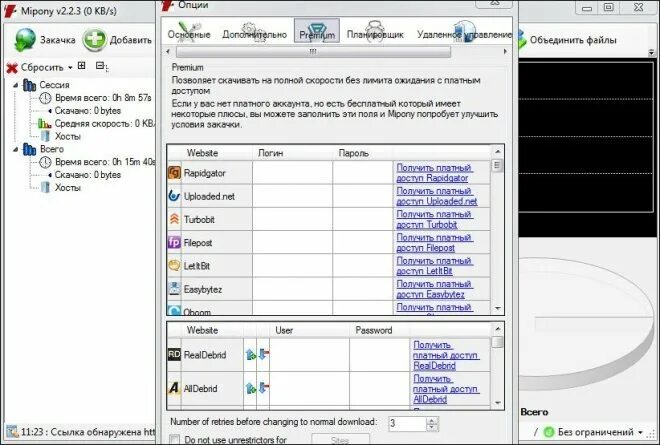Select Сессия statistics icon in tree
This screenshot has height=445, width=660.
click(x=29, y=85)
